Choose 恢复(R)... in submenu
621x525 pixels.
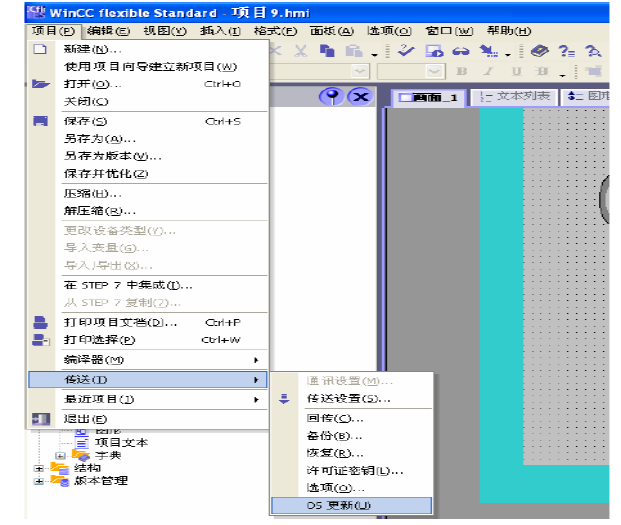352,453
